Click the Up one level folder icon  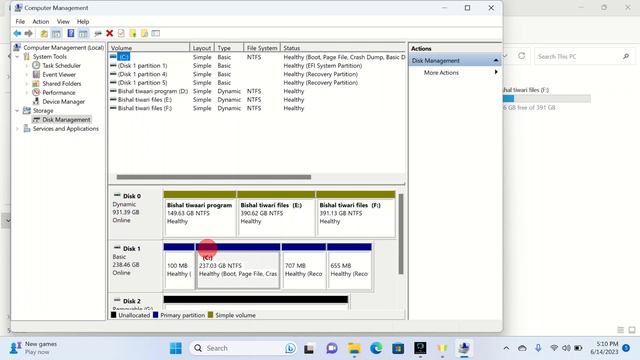click(x=44, y=33)
